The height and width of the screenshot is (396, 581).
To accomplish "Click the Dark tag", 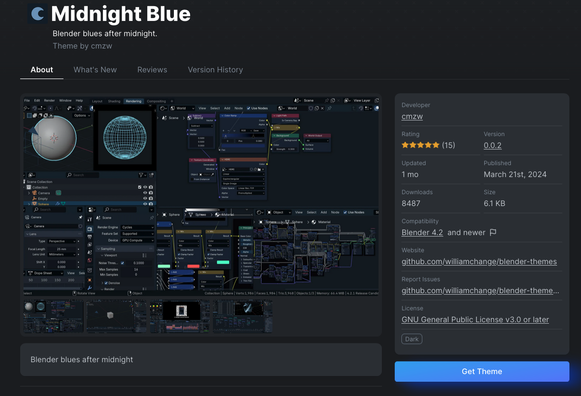I will pos(412,339).
